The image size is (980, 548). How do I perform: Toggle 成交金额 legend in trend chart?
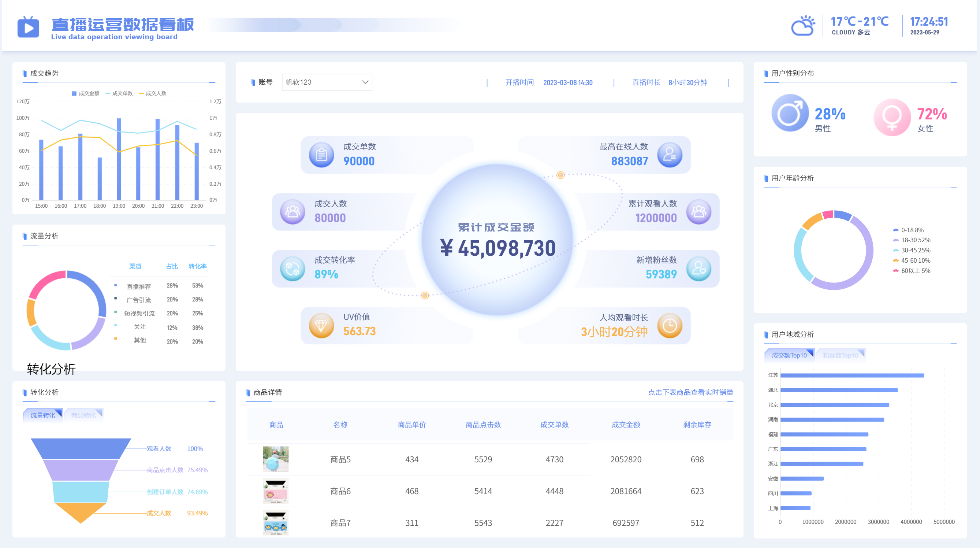pos(86,94)
